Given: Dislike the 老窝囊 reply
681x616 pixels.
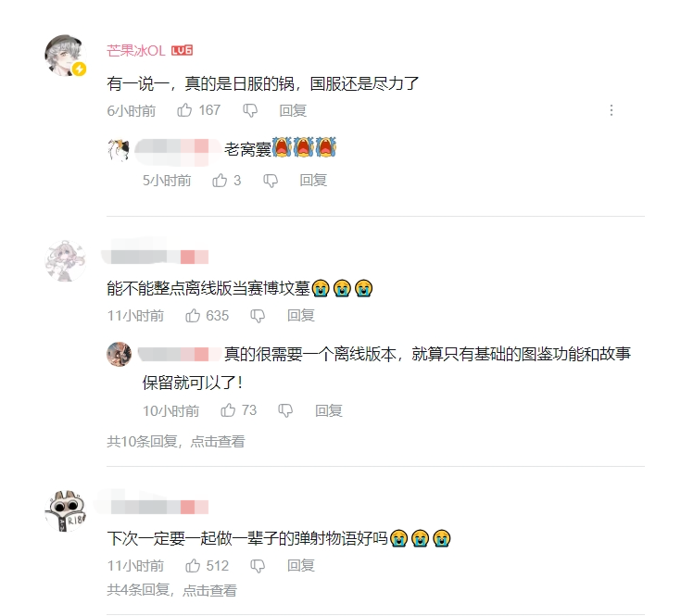Looking at the screenshot, I should click(x=271, y=181).
